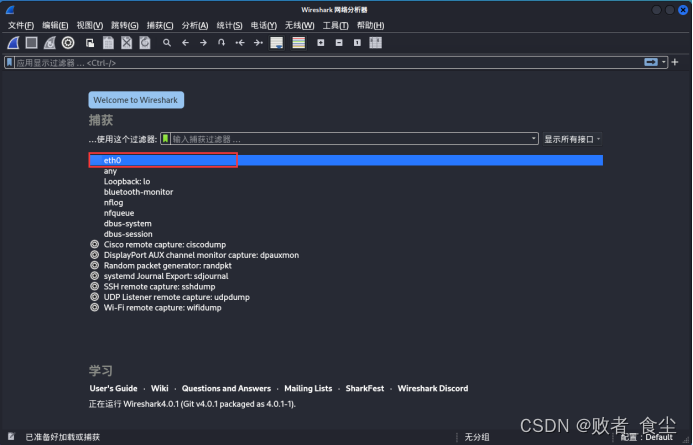Jump to the last packet icon
This screenshot has width=693, height=445.
(x=258, y=43)
